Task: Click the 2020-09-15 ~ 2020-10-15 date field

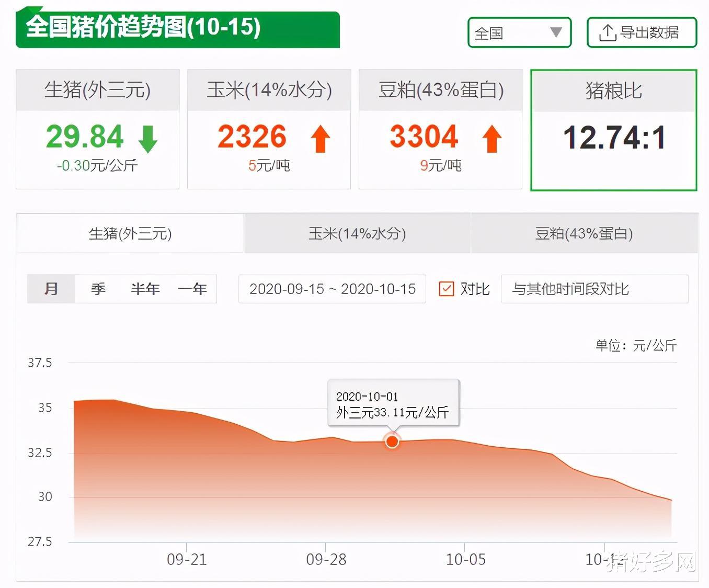Action: 332,288
